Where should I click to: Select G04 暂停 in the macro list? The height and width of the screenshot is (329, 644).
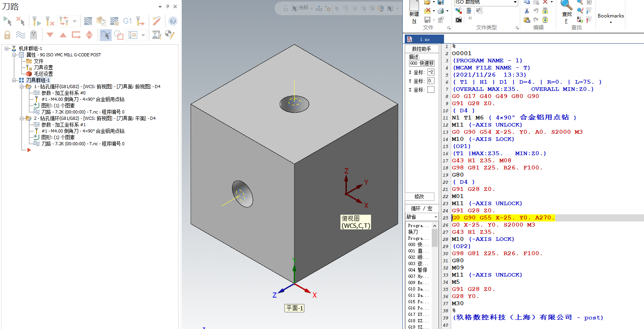tap(417, 270)
